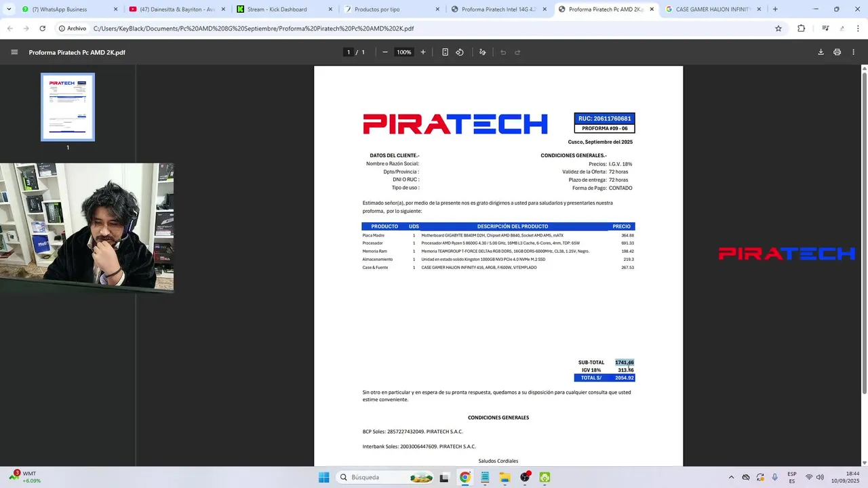Close the Productos por tipo tab

tap(437, 9)
